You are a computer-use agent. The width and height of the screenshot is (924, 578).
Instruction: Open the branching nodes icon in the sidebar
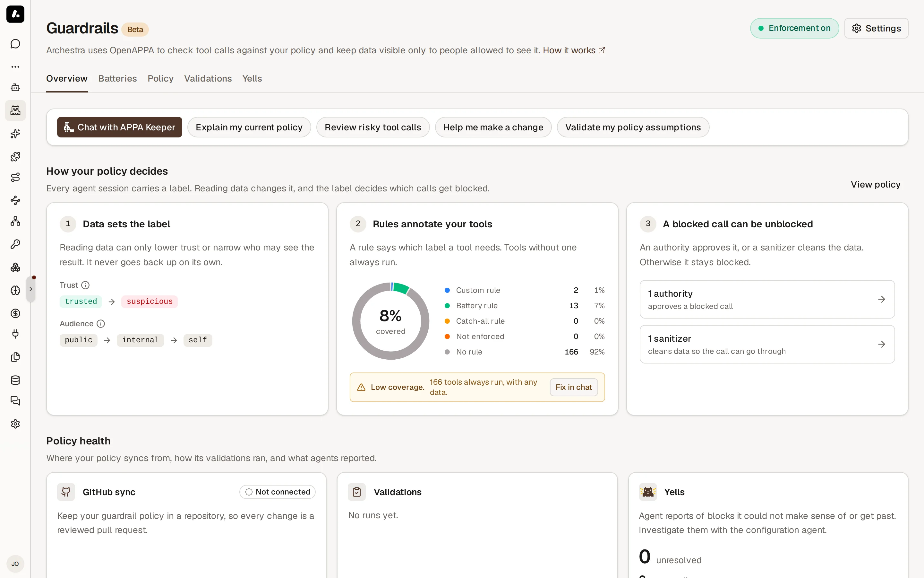[x=15, y=200]
